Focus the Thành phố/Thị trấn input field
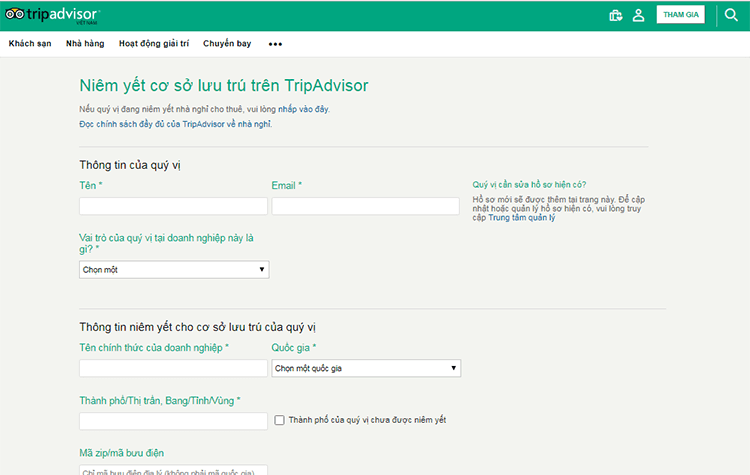Screen dimensions: 750x475 click(x=173, y=421)
